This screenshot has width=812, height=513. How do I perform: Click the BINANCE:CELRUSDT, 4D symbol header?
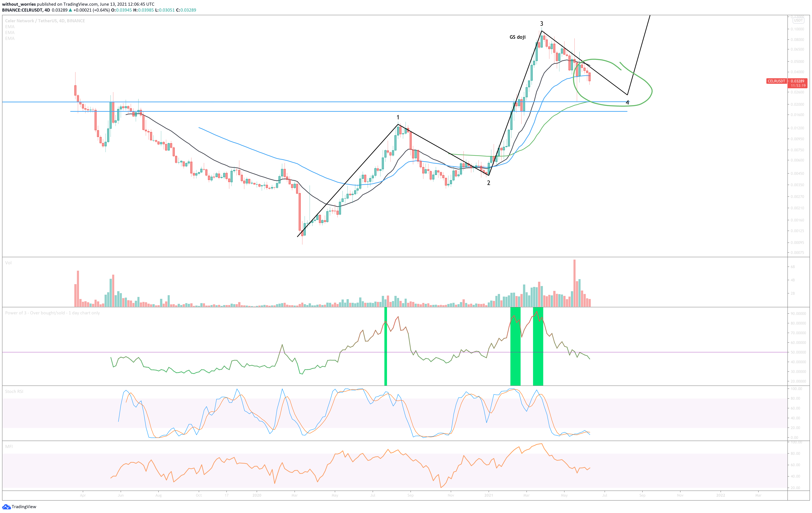[26, 10]
